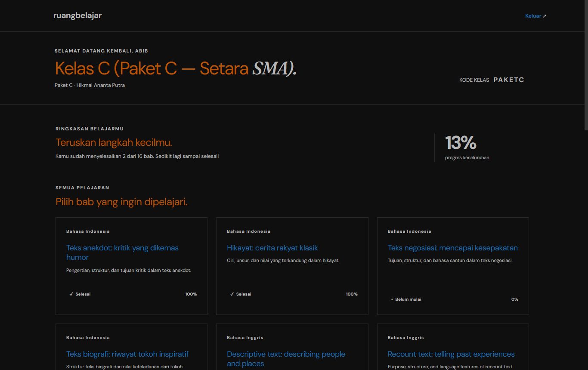Click the class code PAKETC

[x=509, y=80]
